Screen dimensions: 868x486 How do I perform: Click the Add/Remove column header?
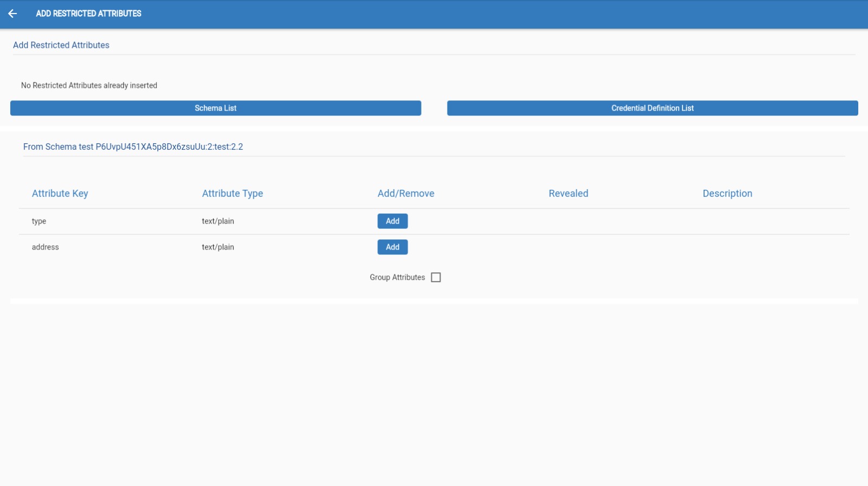pos(406,194)
